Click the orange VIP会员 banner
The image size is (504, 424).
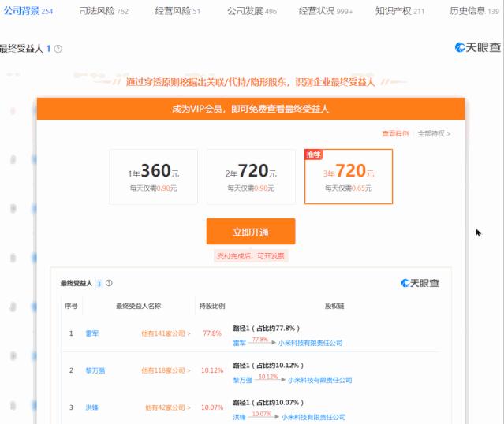pyautogui.click(x=251, y=109)
